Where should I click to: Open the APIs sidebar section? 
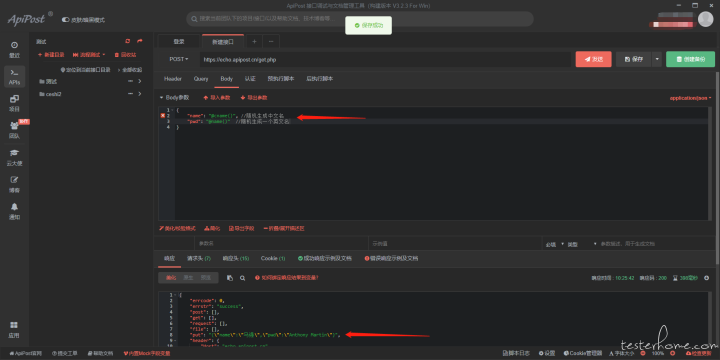(14, 77)
